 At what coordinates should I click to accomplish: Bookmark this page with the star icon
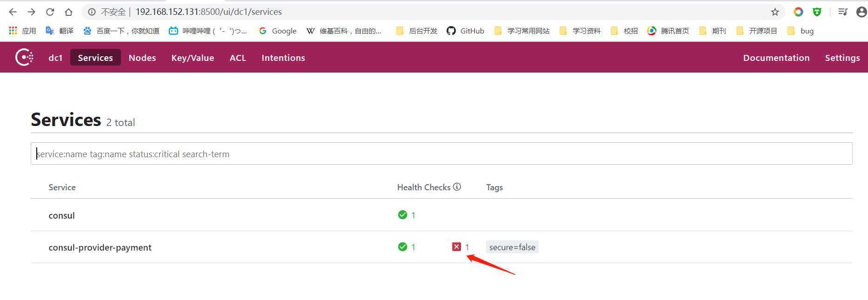(775, 12)
